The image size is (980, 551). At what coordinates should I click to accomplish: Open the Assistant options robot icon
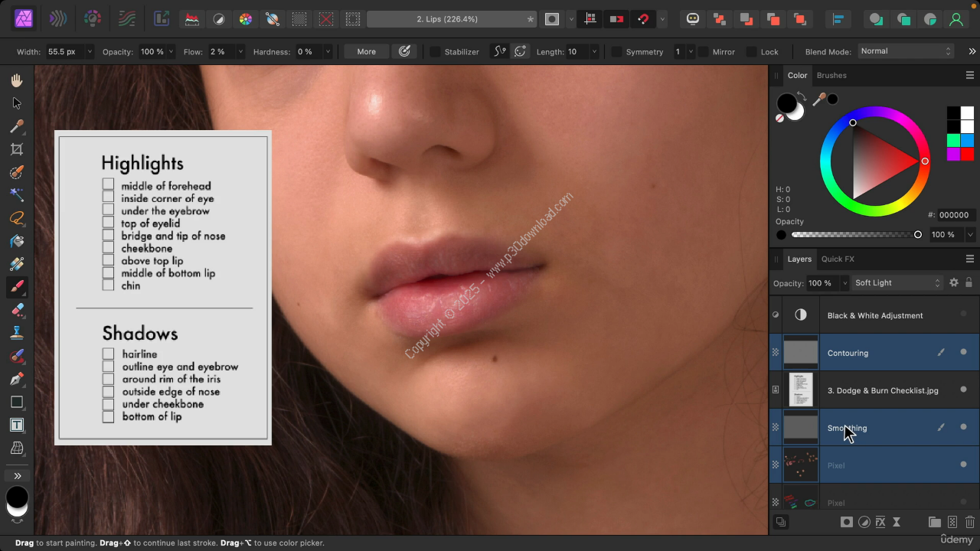point(693,19)
